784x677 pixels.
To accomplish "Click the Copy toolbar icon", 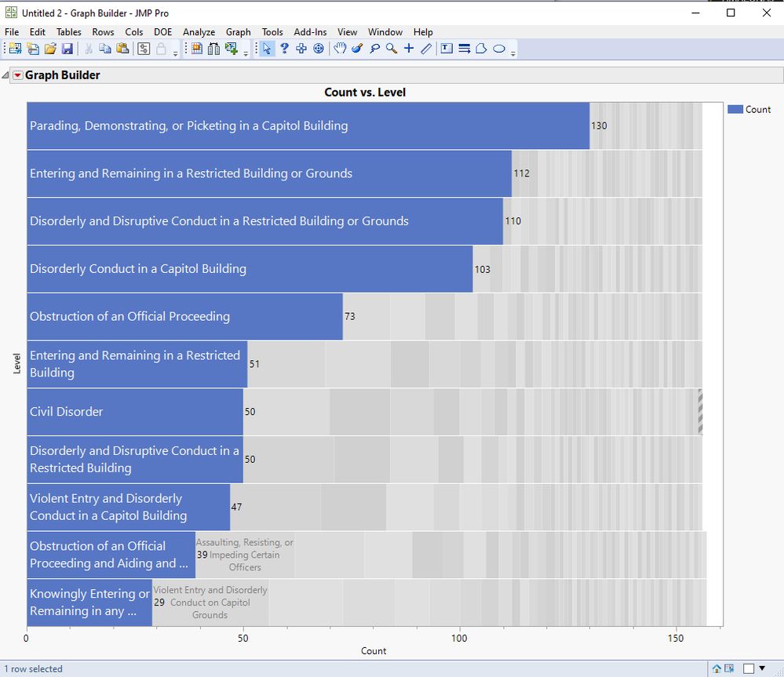I will pyautogui.click(x=105, y=49).
